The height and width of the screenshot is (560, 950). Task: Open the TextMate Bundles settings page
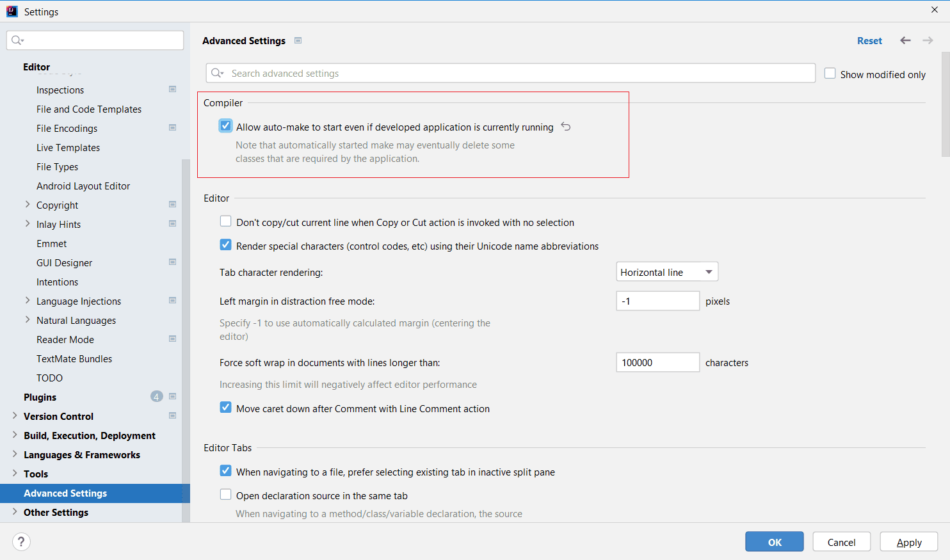point(74,359)
